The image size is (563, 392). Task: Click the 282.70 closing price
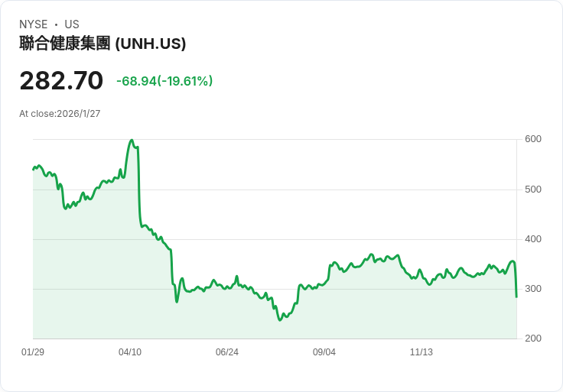61,80
